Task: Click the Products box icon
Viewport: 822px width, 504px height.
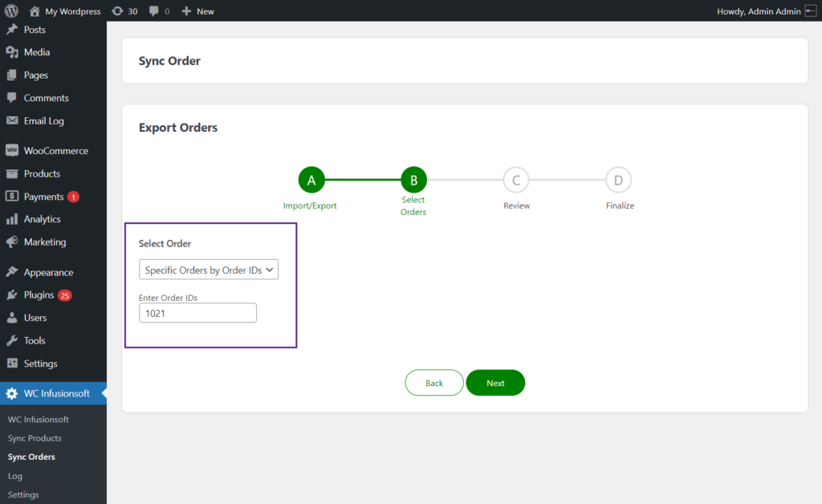Action: pos(12,173)
